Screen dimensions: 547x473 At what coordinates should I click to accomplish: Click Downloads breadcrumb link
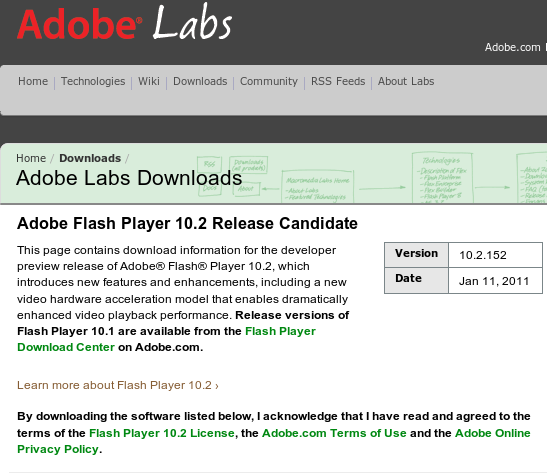[x=90, y=158]
